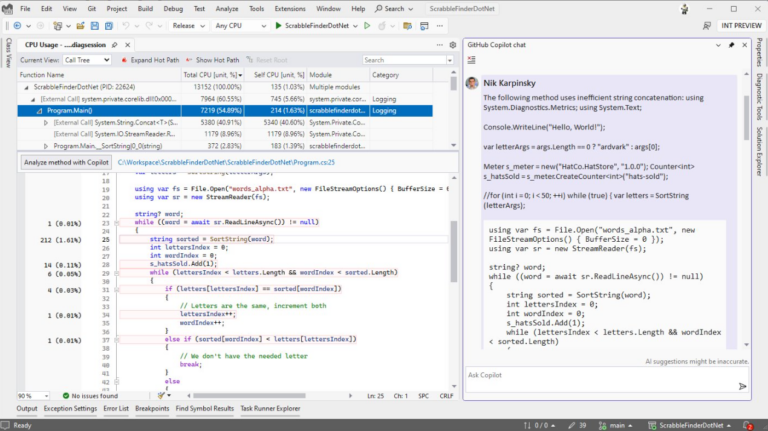The width and height of the screenshot is (768, 431).
Task: Open the CPU Usage panel settings gear
Action: [453, 45]
